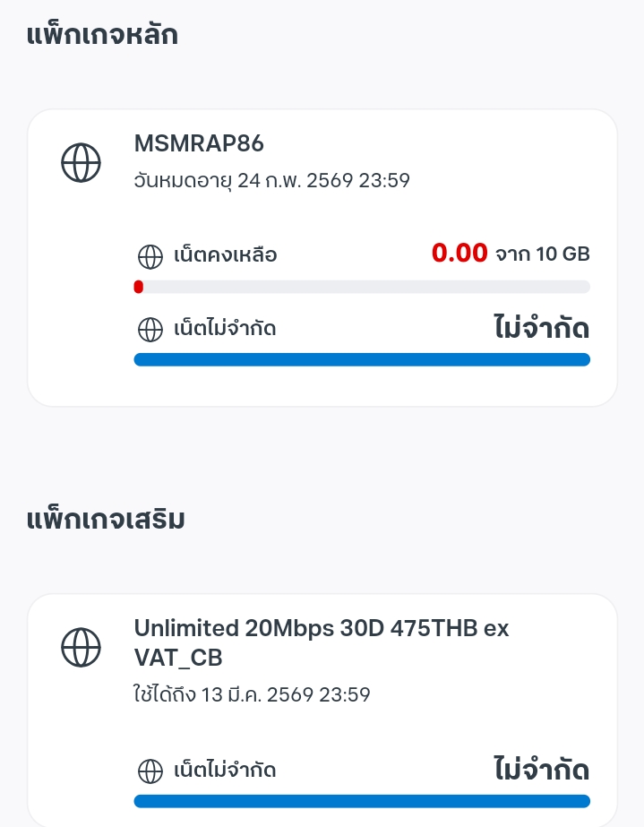Click the small globe beside เน็ตไม่จำกัด in add-on card
This screenshot has width=644, height=827.
coord(150,771)
